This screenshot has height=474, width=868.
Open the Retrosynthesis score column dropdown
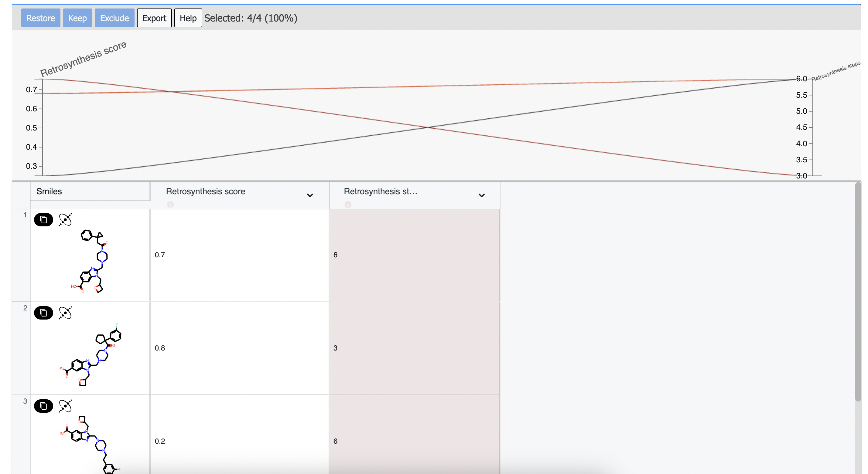310,195
